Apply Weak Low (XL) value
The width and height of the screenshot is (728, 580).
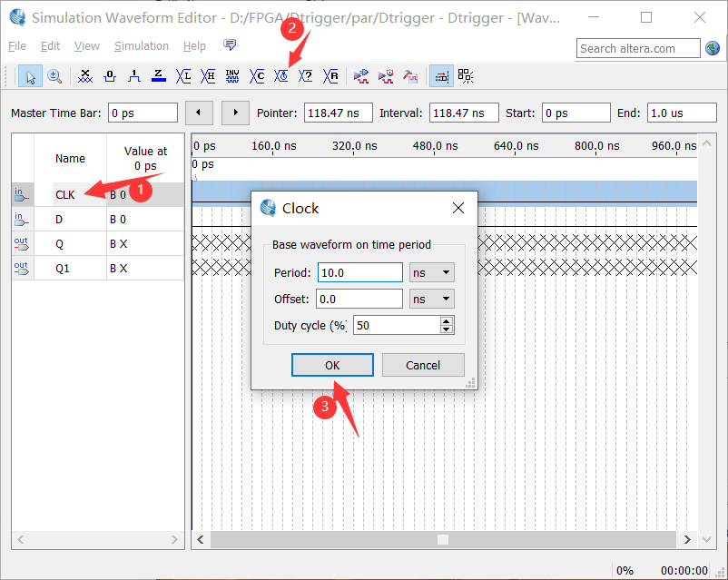click(183, 76)
